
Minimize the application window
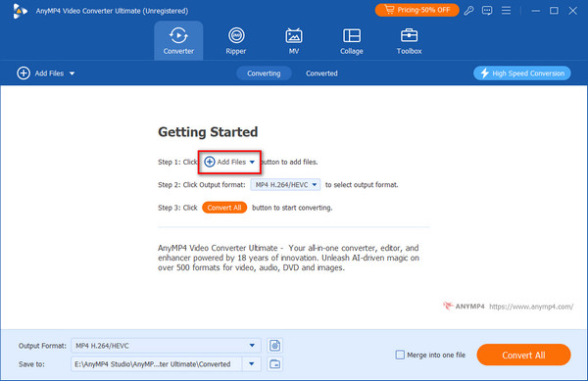coord(536,11)
